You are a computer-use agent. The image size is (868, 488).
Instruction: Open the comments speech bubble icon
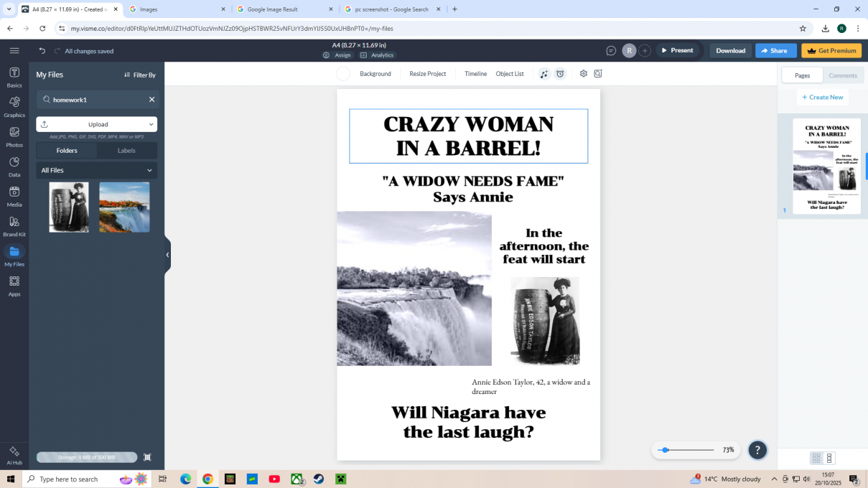611,51
